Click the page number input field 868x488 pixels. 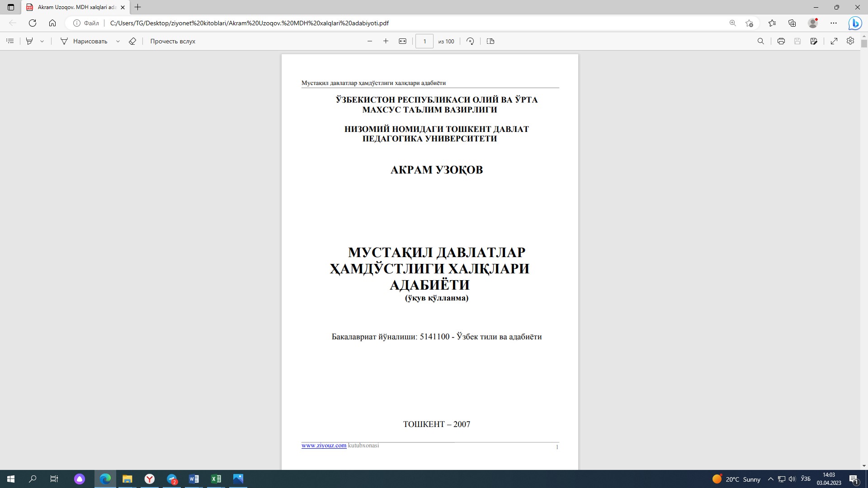(424, 41)
